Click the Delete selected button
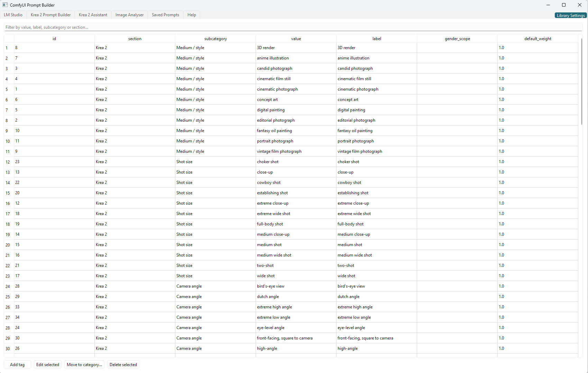The width and height of the screenshot is (588, 373). pyautogui.click(x=123, y=365)
